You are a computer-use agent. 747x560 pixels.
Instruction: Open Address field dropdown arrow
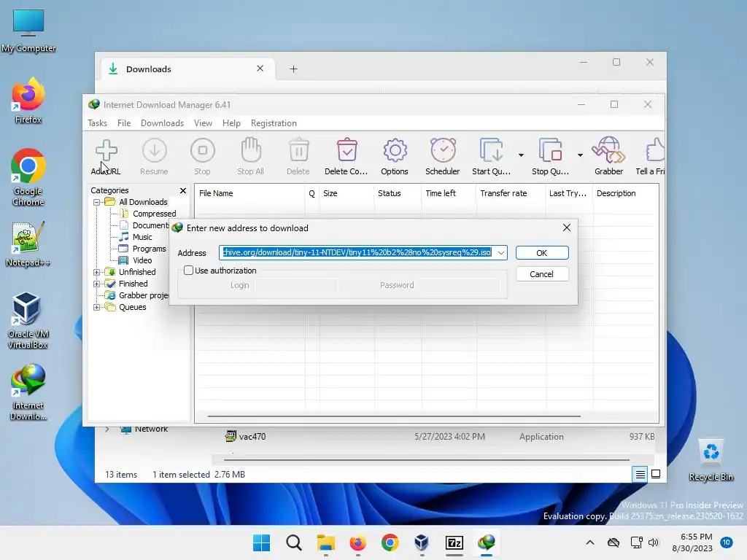tap(500, 253)
